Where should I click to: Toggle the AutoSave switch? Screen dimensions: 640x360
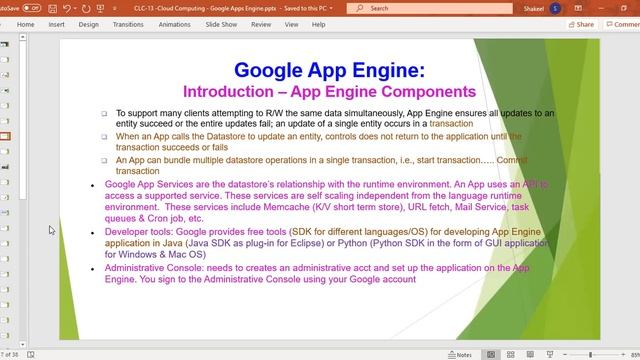point(31,8)
